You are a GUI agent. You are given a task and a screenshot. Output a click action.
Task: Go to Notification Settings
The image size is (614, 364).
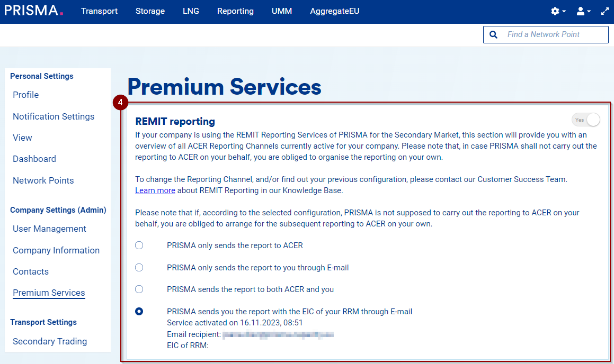pos(54,116)
